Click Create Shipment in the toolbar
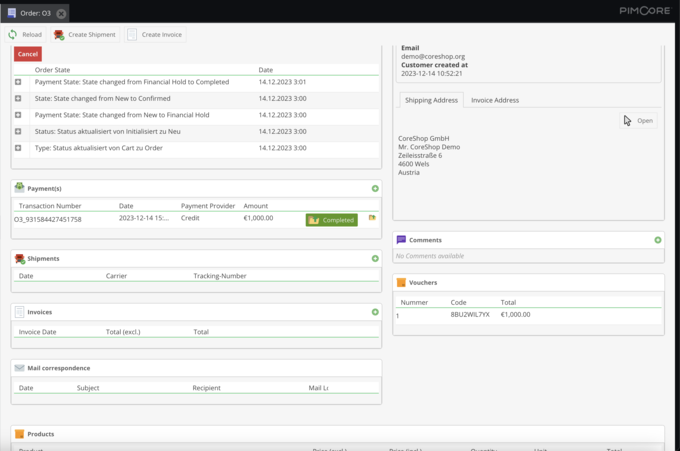The height and width of the screenshot is (451, 680). click(x=85, y=35)
